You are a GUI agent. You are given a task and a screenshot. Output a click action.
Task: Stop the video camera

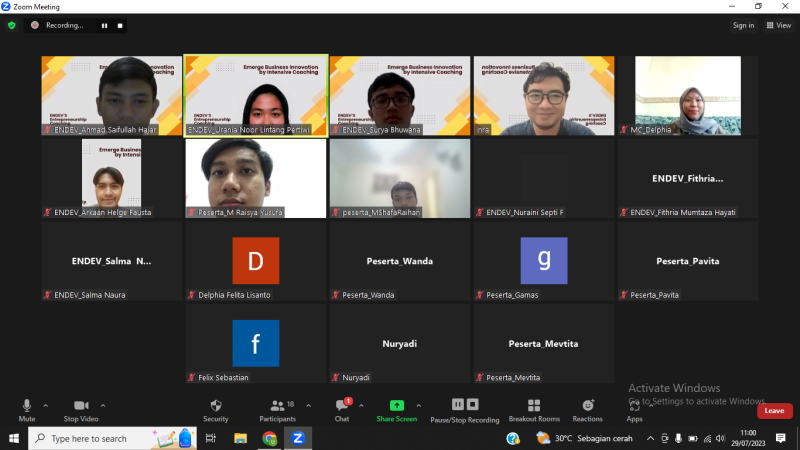[81, 410]
